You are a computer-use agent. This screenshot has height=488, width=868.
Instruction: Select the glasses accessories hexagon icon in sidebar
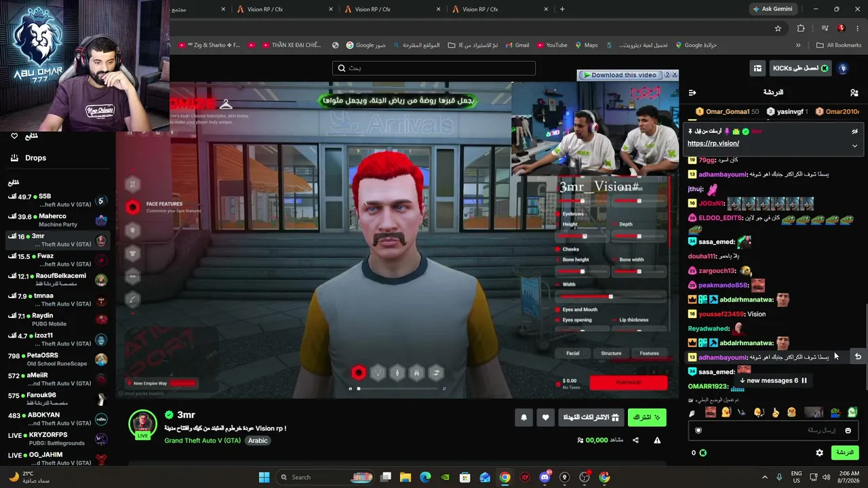point(133,276)
